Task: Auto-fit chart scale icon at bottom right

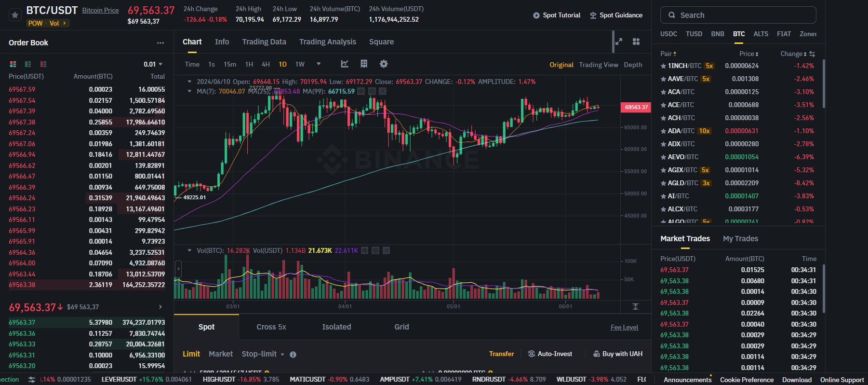Action: 636,307
